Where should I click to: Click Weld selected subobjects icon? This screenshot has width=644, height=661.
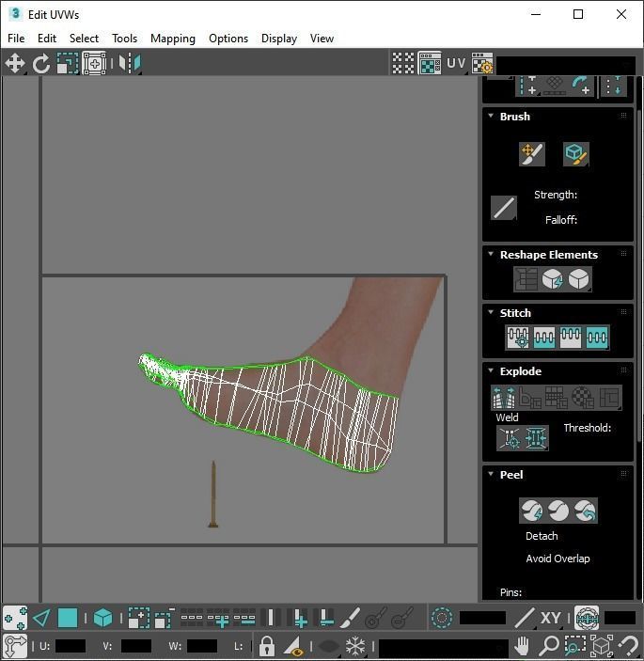click(536, 438)
